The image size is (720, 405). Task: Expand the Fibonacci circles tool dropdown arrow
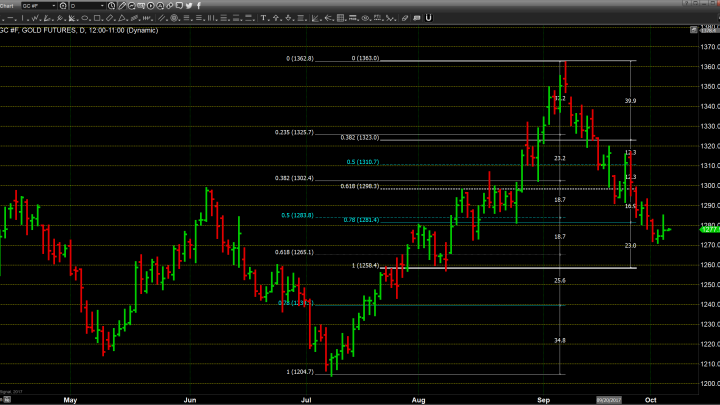[x=180, y=20]
